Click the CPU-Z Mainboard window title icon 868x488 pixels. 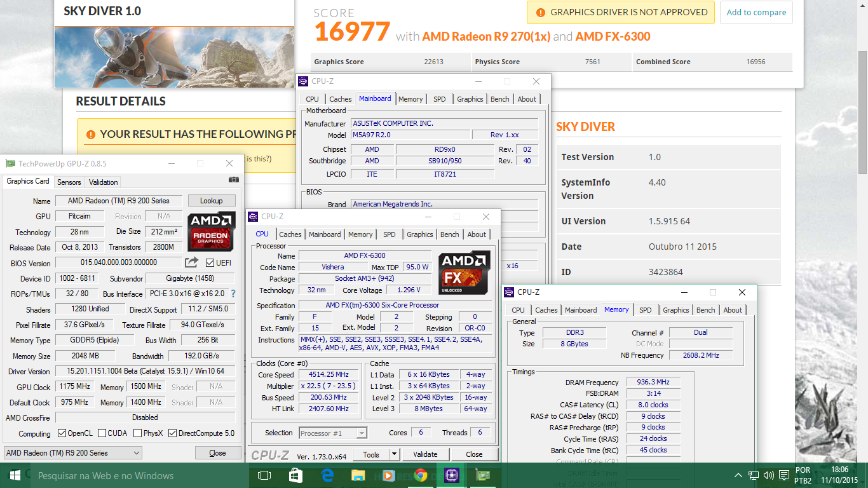click(304, 81)
